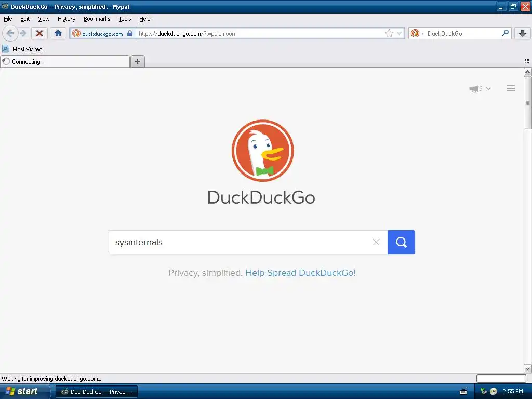Open the History menu
Viewport: 532px width, 399px height.
point(66,19)
